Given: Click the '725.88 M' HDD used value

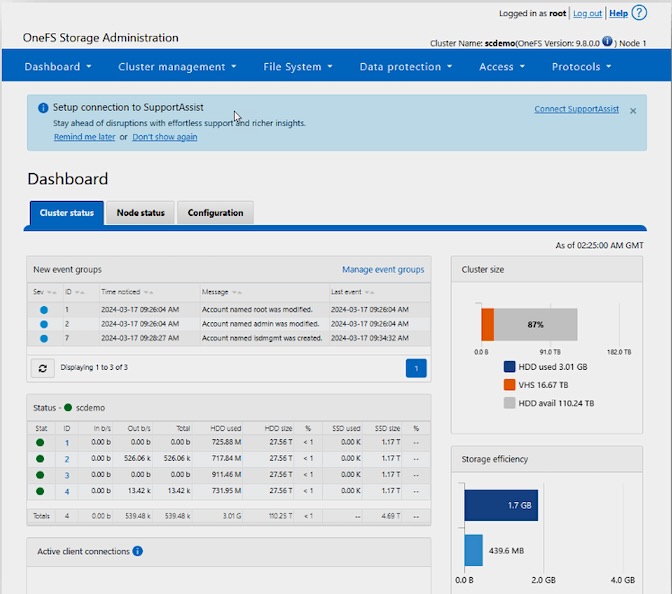Looking at the screenshot, I should pos(226,442).
